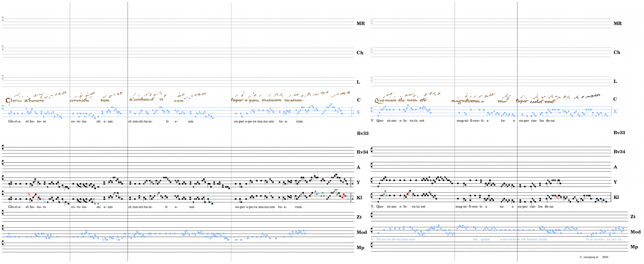
Task: Click the brown manuscript text 'manuum tuarum'
Action: pos(282,100)
